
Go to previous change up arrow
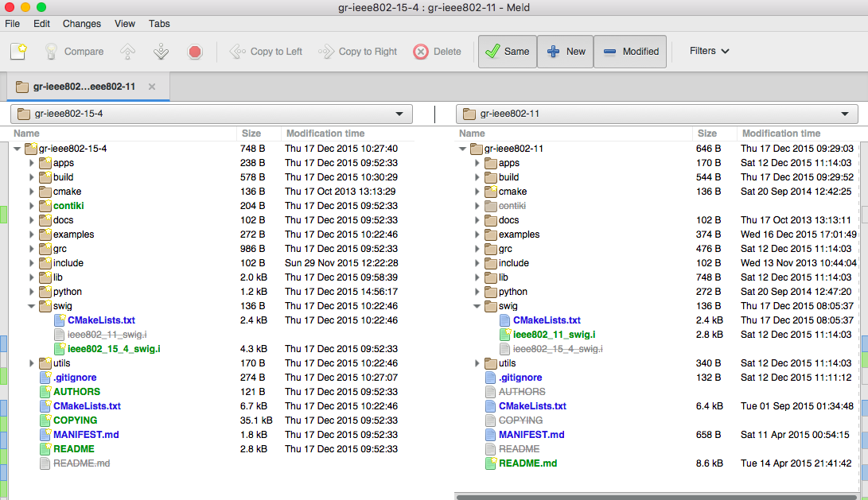pos(127,52)
